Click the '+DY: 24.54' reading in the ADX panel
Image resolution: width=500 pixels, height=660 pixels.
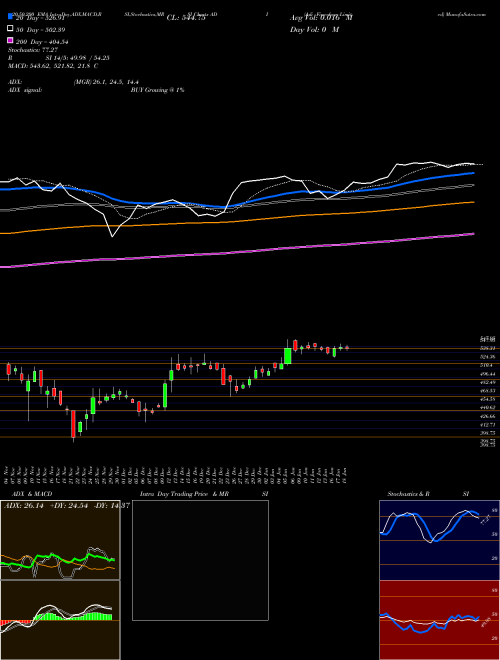pyautogui.click(x=69, y=506)
